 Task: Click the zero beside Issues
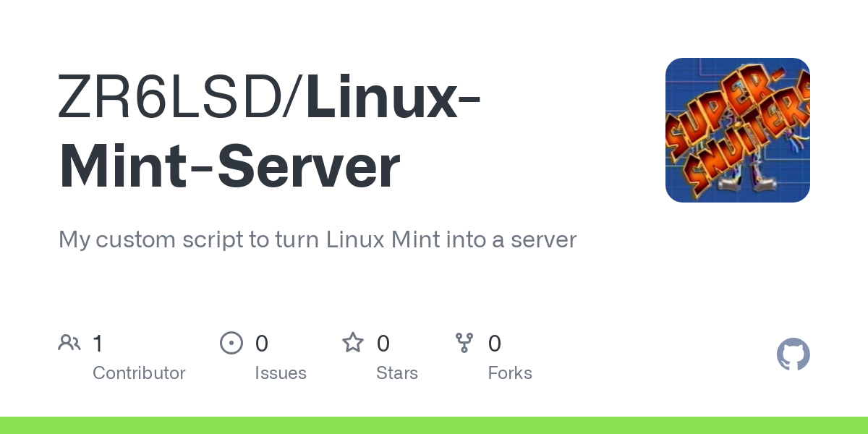point(261,342)
